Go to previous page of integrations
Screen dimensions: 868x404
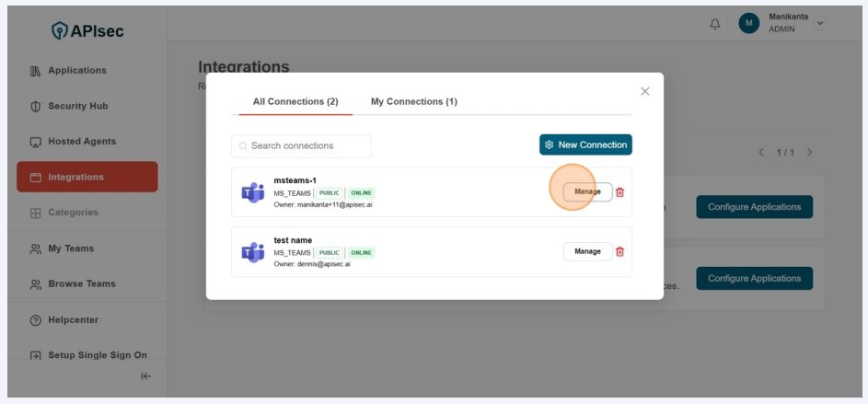(x=761, y=152)
